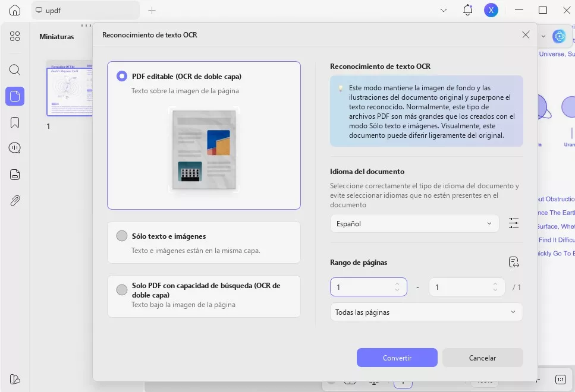Click the document preview illustration
The height and width of the screenshot is (392, 575).
(204, 150)
